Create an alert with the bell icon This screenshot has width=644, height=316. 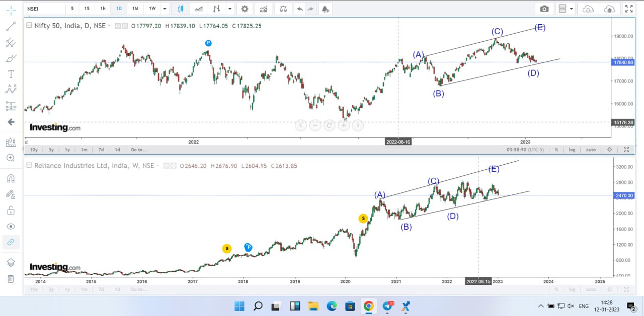[326, 9]
